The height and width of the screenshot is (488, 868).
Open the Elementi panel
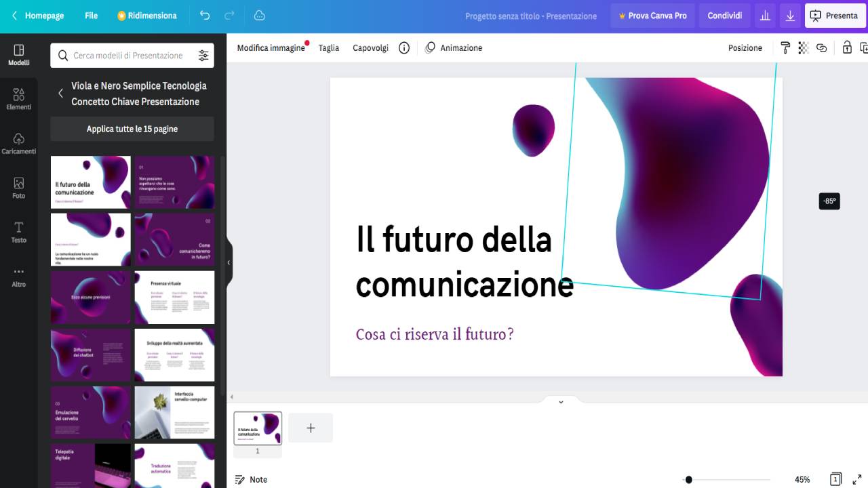[x=18, y=98]
